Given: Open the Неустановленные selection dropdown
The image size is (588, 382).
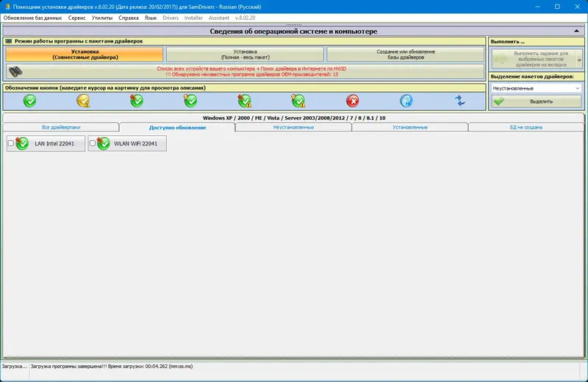Looking at the screenshot, I should tap(536, 88).
